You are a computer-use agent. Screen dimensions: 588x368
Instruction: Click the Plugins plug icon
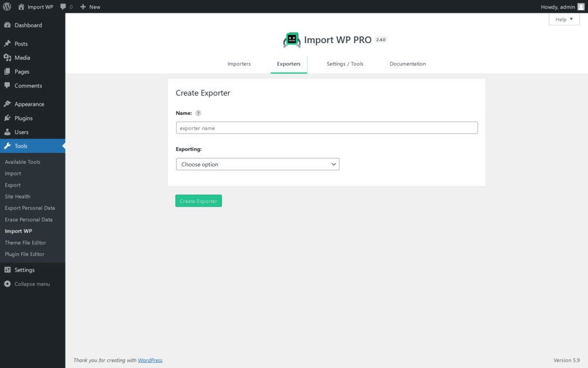click(7, 118)
